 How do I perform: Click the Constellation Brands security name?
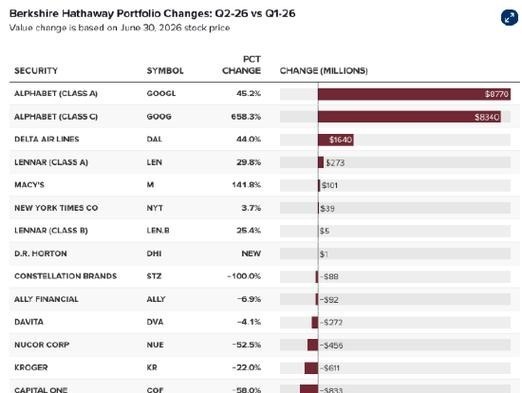(66, 276)
